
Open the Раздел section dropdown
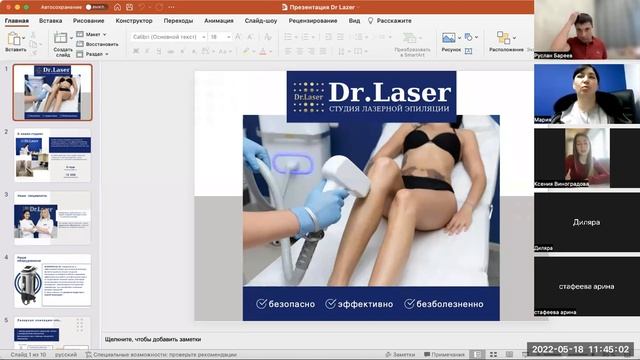[93, 54]
